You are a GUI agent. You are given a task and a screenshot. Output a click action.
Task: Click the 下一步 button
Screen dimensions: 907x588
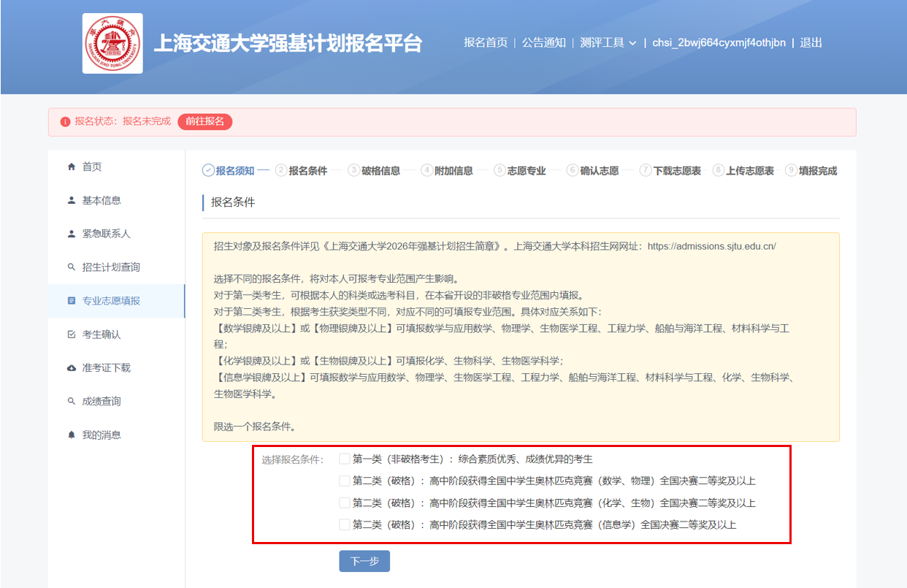[364, 562]
